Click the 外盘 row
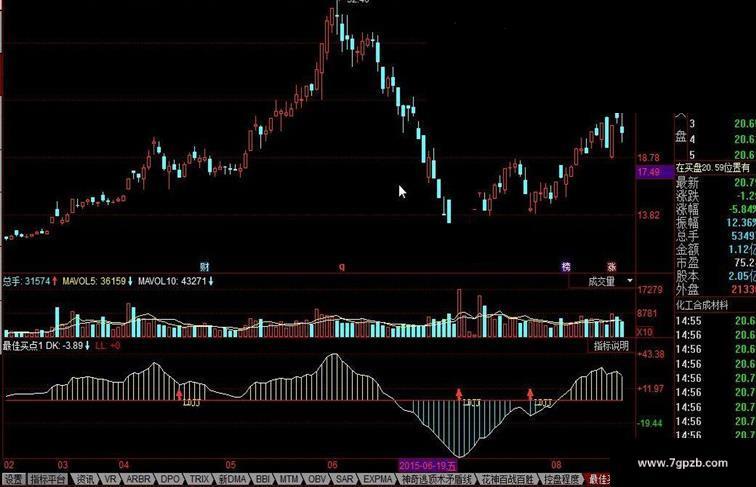756x487 pixels. (715, 289)
